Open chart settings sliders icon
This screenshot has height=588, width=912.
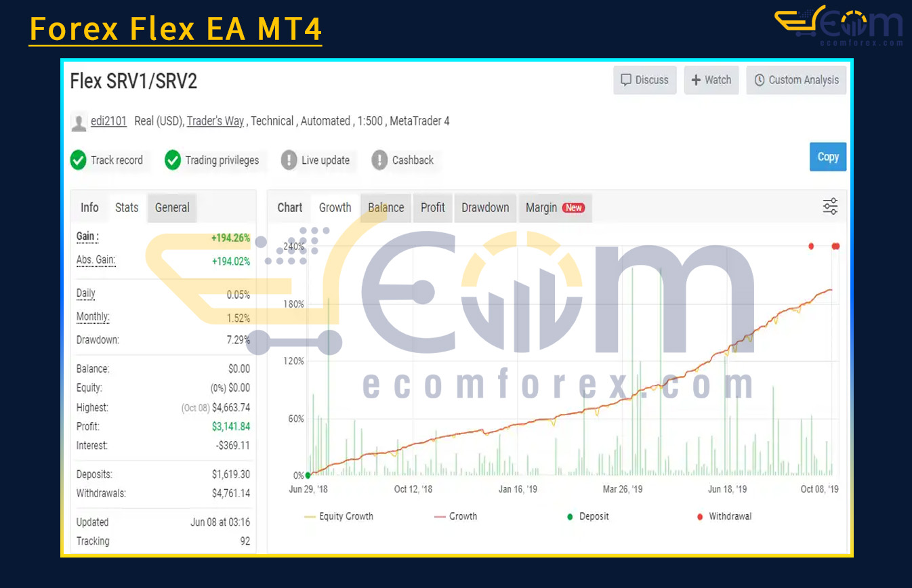pyautogui.click(x=830, y=207)
